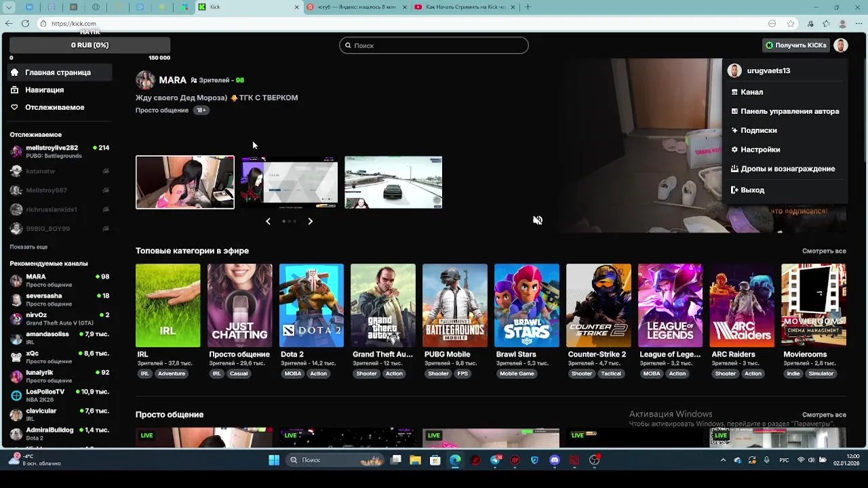Open the IRL category card
Viewport: 868px width, 488px height.
click(x=167, y=306)
